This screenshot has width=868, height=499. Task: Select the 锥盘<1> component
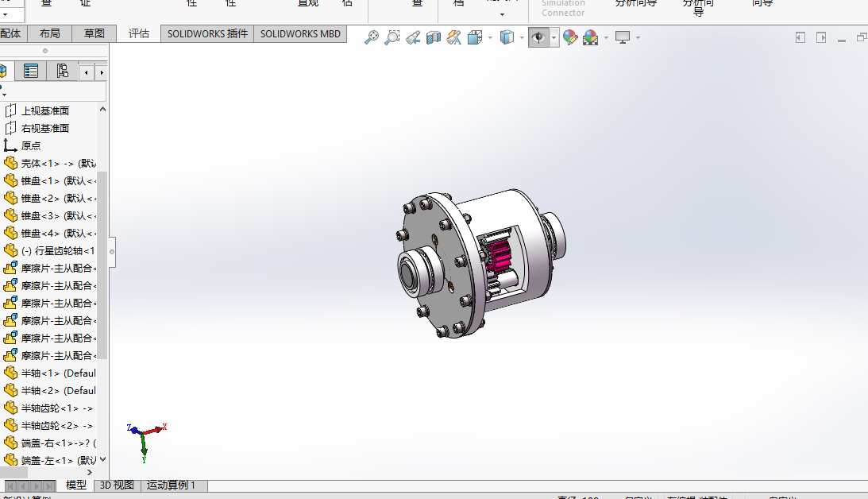[x=58, y=181]
